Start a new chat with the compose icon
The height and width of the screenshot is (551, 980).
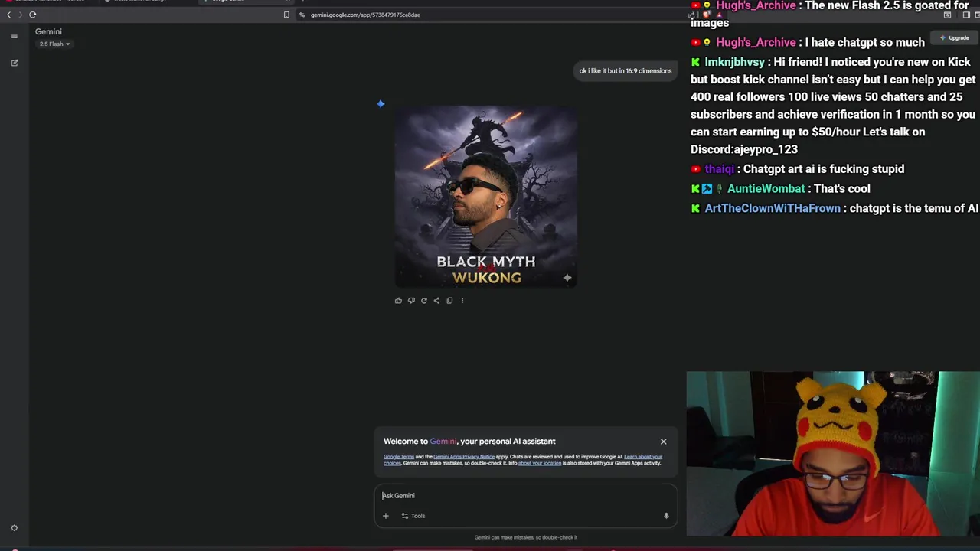tap(14, 63)
